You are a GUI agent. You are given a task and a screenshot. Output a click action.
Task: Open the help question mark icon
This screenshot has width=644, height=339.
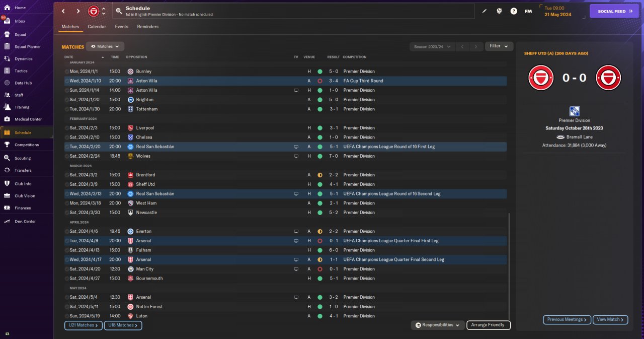514,11
